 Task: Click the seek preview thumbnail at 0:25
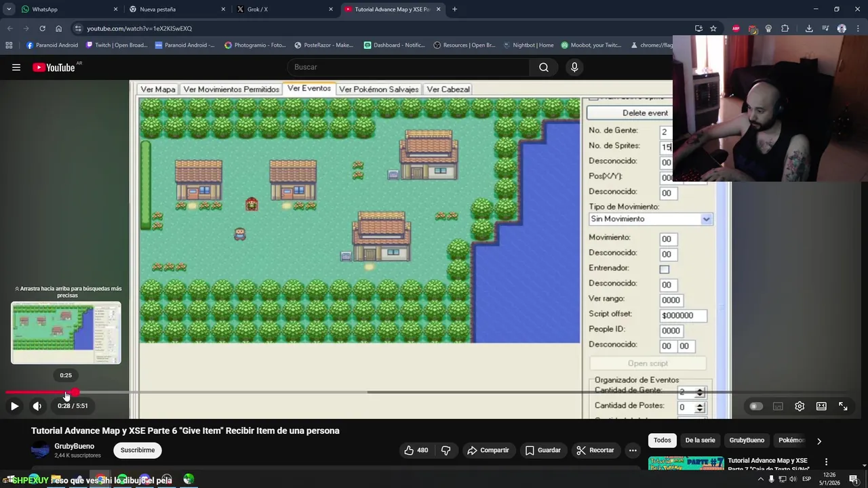click(66, 333)
